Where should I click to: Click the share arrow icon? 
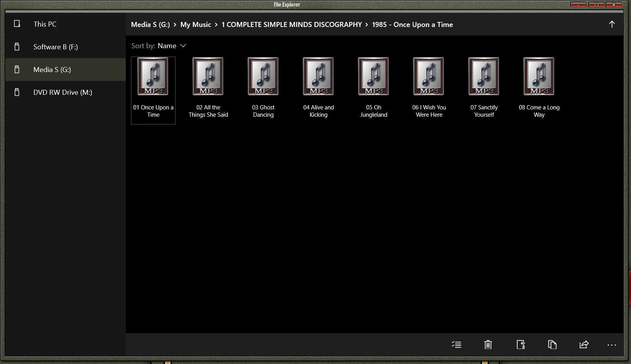(584, 344)
